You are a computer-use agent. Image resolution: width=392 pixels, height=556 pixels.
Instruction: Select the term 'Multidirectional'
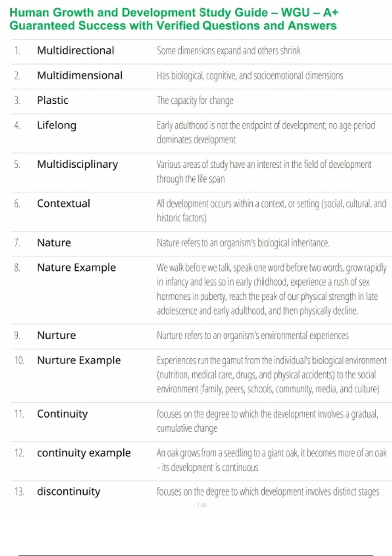tap(75, 50)
